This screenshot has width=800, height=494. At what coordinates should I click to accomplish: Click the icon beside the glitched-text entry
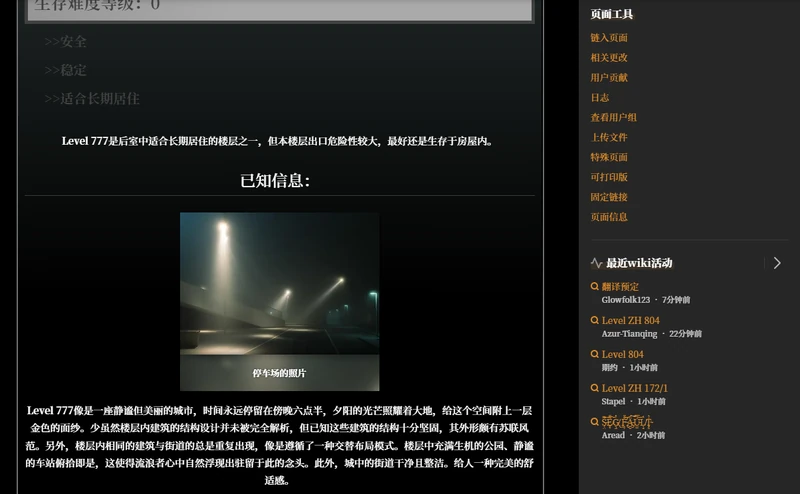[594, 422]
